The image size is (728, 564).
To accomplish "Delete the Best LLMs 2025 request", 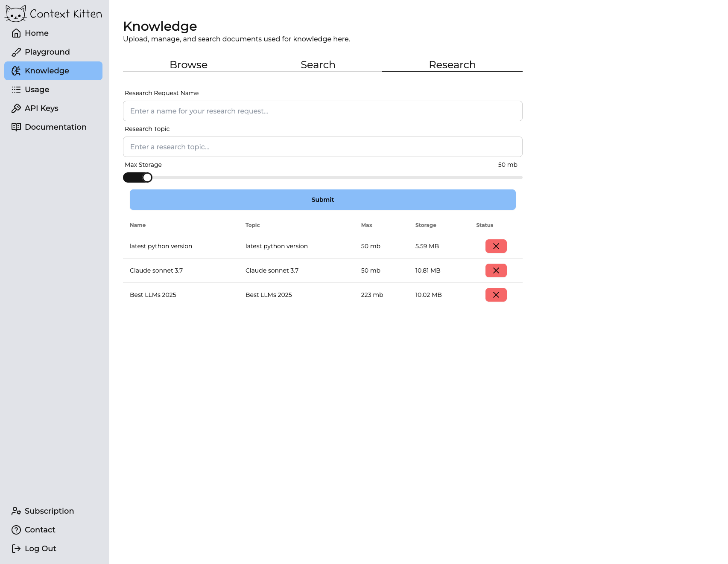I will point(496,295).
